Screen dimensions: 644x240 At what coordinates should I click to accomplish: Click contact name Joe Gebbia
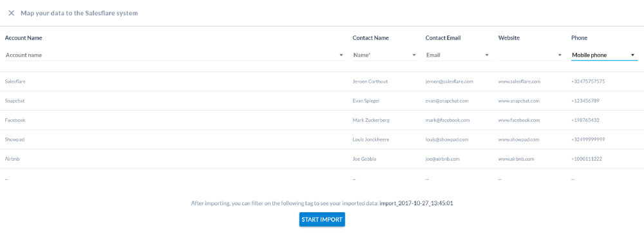pos(365,159)
